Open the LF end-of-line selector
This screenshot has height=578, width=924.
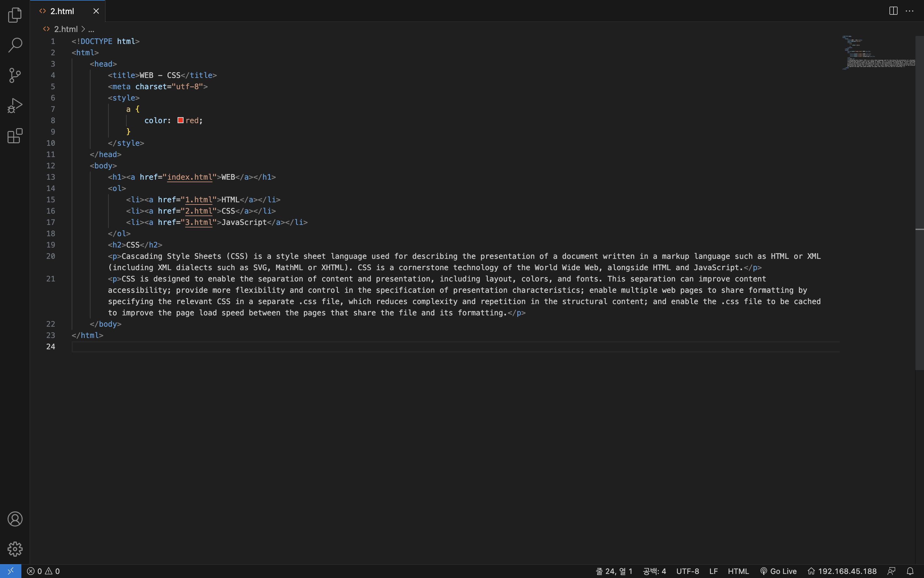point(713,571)
